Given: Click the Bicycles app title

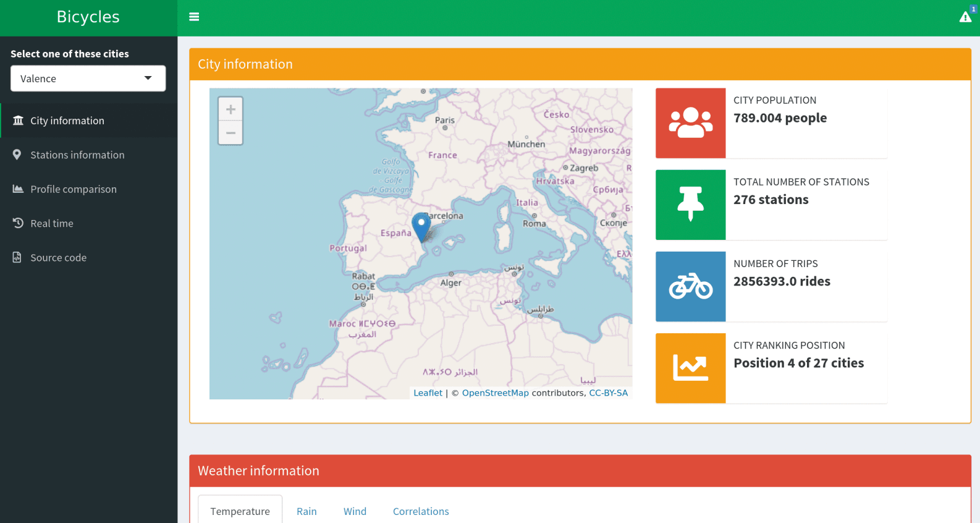Looking at the screenshot, I should coord(88,17).
